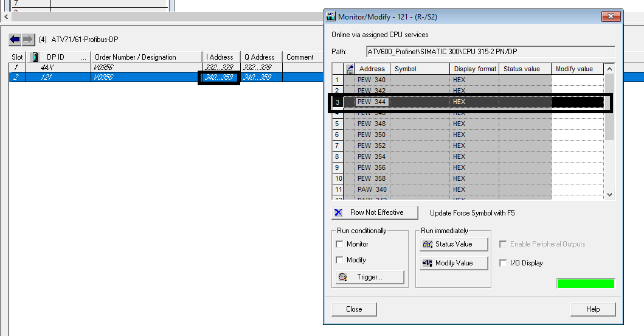Open Help for Monitor/Modify
Image resolution: width=644 pixels, height=336 pixels.
click(593, 309)
